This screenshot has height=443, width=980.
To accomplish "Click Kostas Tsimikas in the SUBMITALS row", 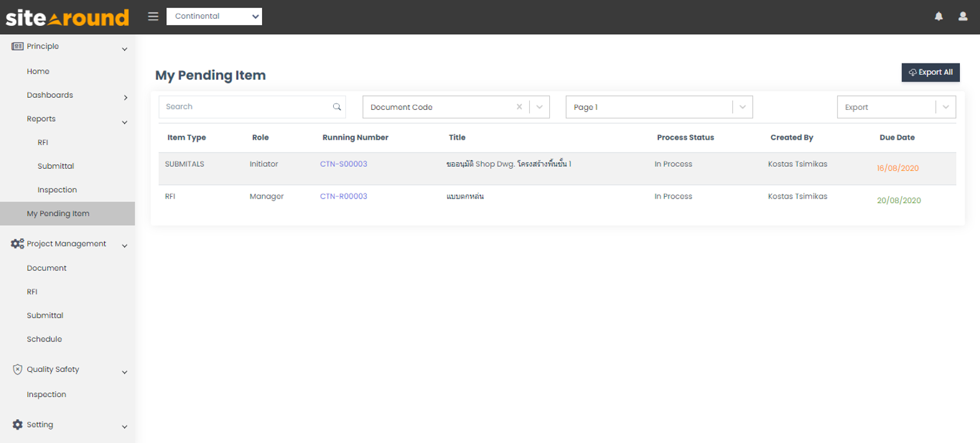I will pyautogui.click(x=798, y=164).
